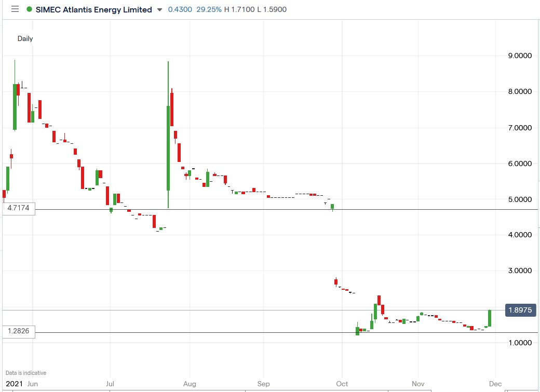Screen dimensions: 540x392
Task: Click the 8.0000 price axis label
Action: coord(520,91)
